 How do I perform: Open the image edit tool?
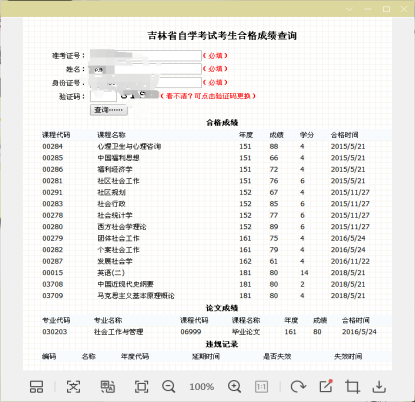pyautogui.click(x=326, y=386)
